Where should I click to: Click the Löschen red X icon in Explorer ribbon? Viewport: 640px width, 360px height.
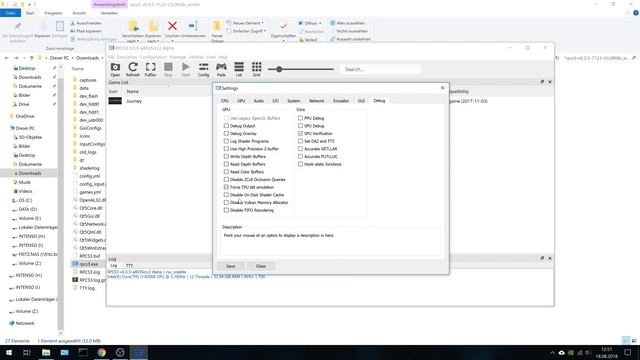click(172, 26)
